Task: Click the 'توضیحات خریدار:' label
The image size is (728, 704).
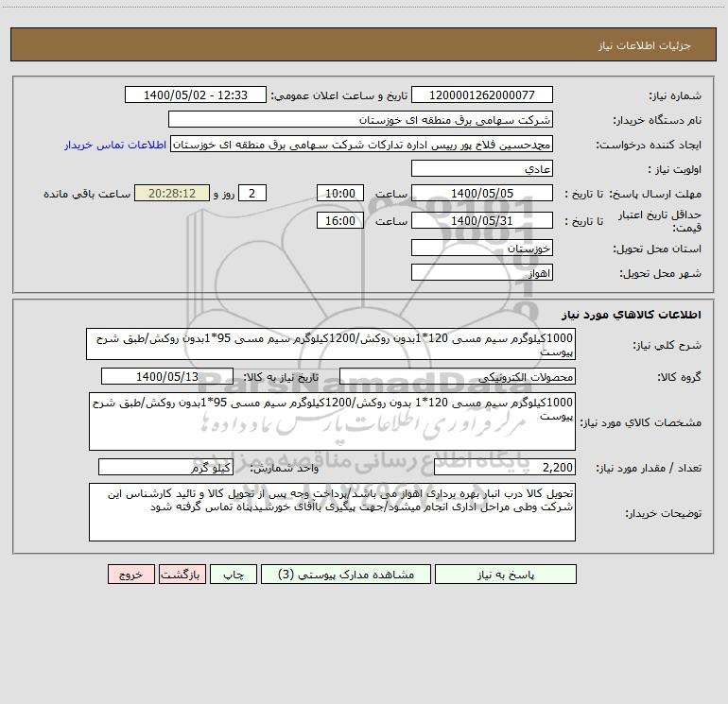Action: tap(664, 513)
